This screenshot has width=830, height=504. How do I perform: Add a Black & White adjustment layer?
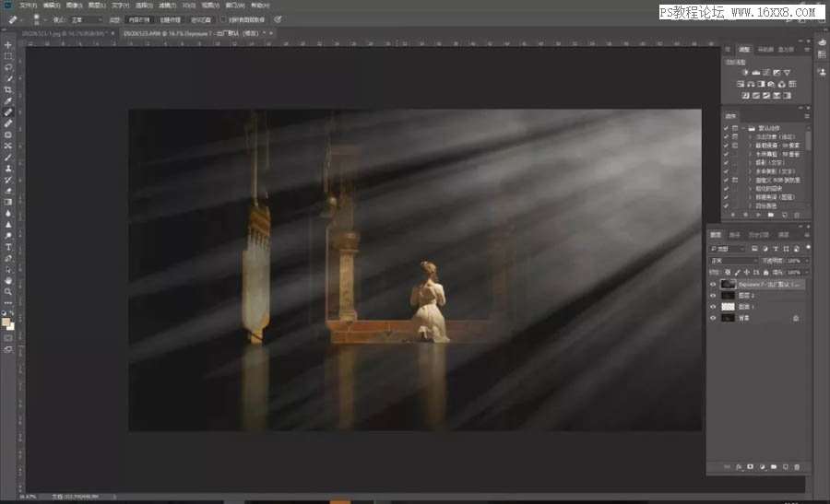[x=761, y=84]
